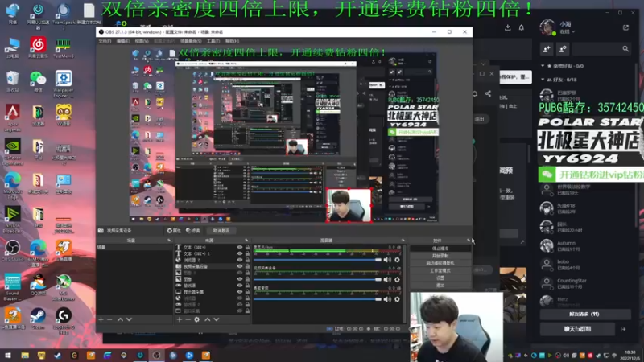Click the 好友请求 (11) button

click(x=585, y=314)
